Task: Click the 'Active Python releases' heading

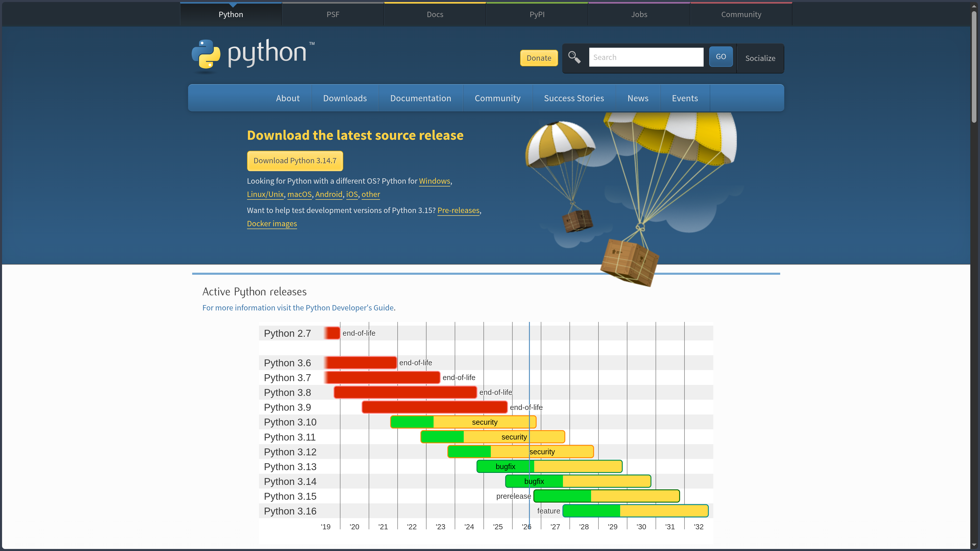Action: coord(254,292)
